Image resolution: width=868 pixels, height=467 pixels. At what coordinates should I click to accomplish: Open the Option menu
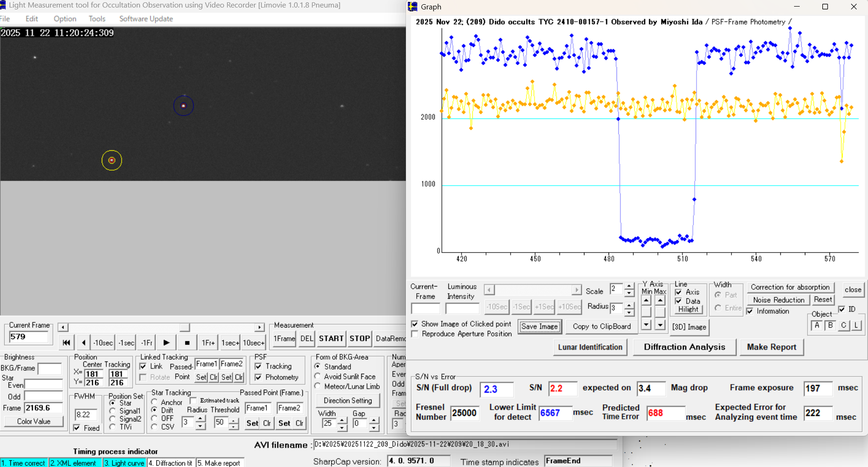pos(65,19)
